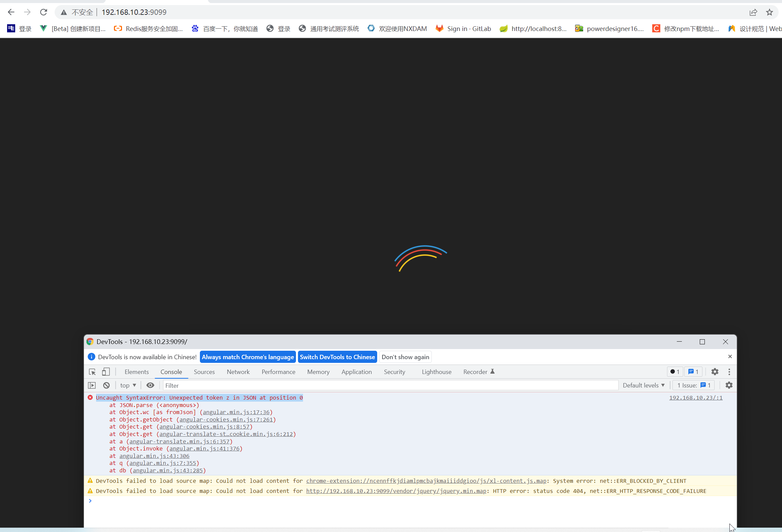
Task: Switch to the Sources tab
Action: (204, 372)
